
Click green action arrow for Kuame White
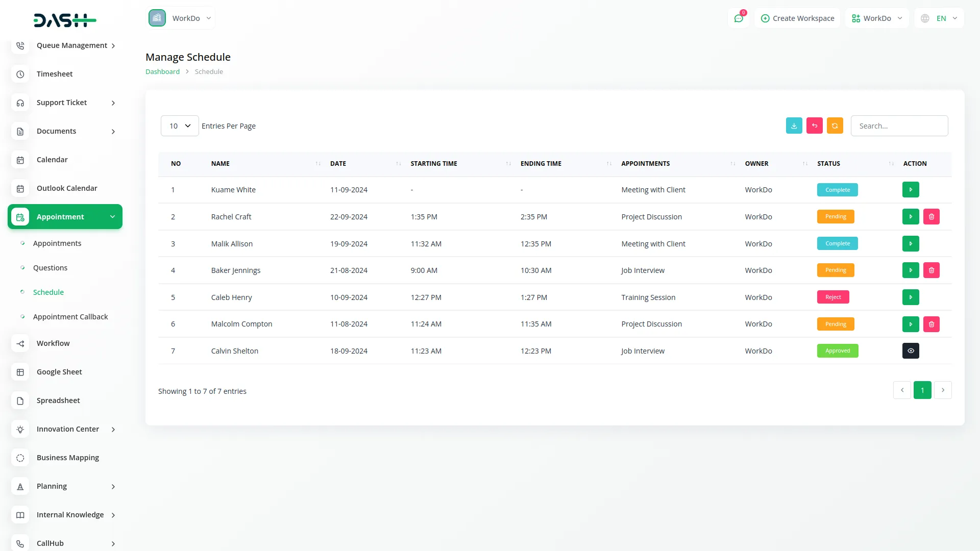[x=910, y=190]
